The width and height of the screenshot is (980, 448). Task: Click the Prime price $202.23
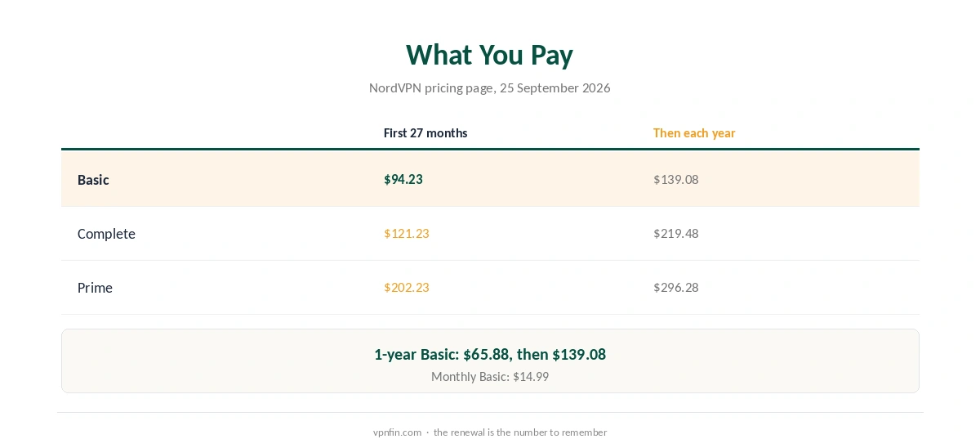click(407, 287)
